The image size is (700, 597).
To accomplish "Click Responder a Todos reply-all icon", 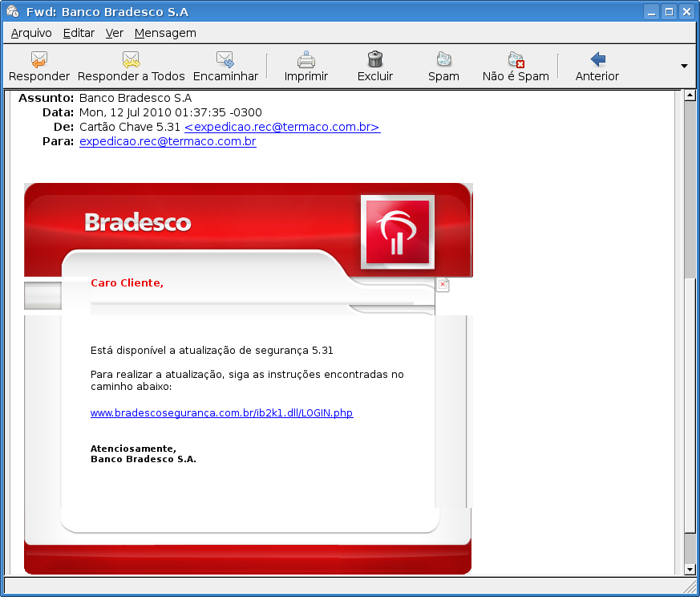I will pyautogui.click(x=131, y=59).
